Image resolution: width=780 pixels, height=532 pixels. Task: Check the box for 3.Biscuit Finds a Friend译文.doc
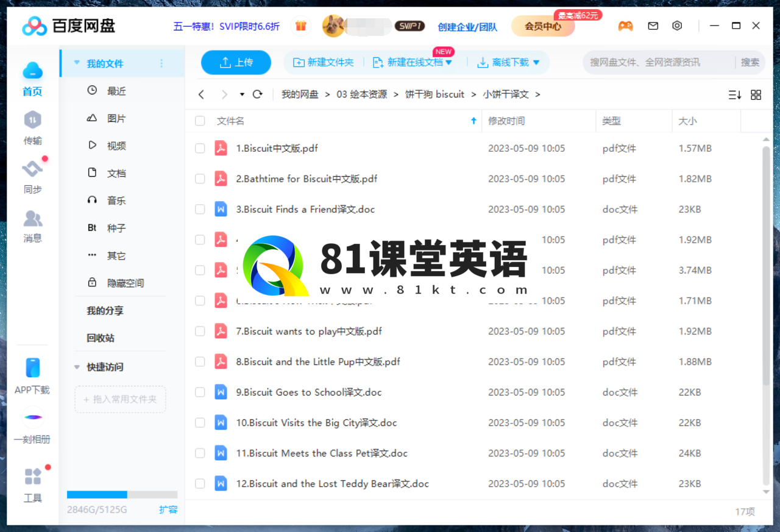pyautogui.click(x=200, y=209)
